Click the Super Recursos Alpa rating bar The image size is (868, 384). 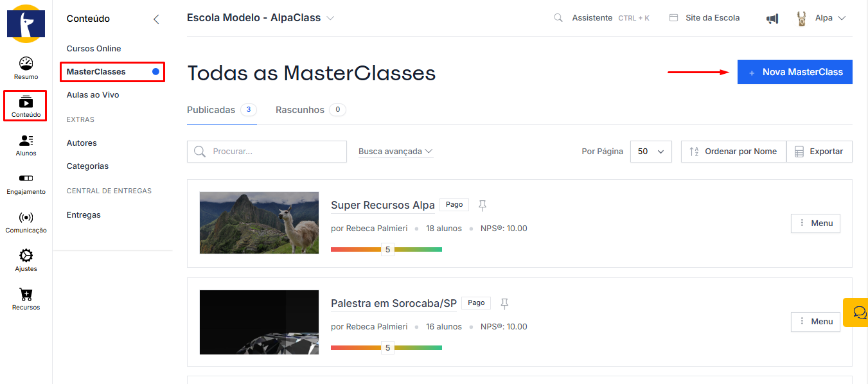tap(386, 249)
